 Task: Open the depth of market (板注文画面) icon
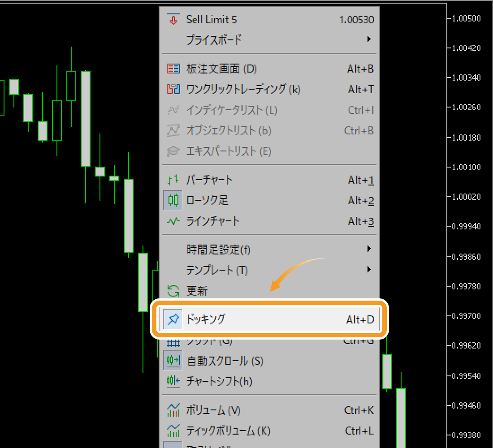tap(173, 69)
